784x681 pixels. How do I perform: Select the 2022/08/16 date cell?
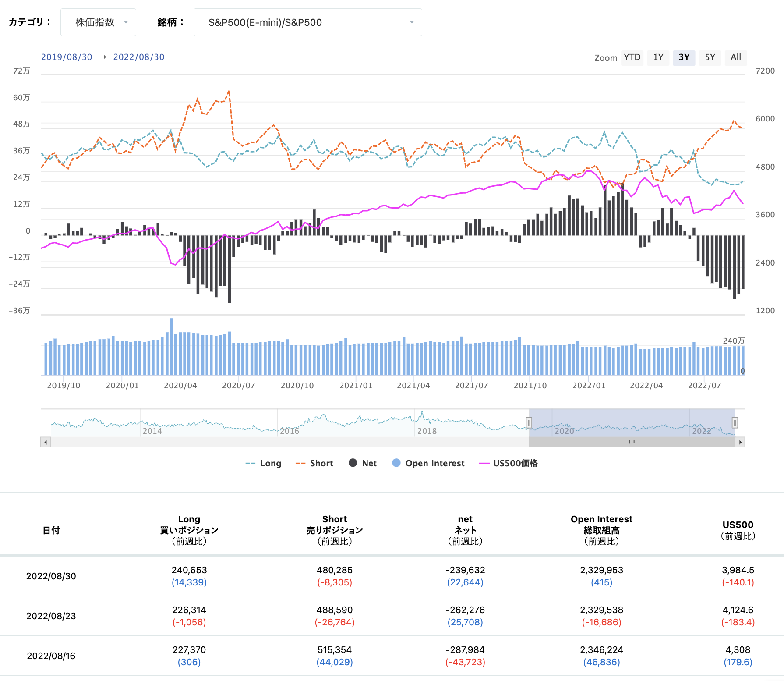(51, 656)
